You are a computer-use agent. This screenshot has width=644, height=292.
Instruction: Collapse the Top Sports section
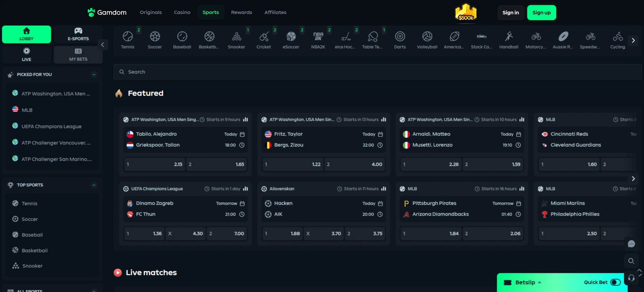[94, 185]
